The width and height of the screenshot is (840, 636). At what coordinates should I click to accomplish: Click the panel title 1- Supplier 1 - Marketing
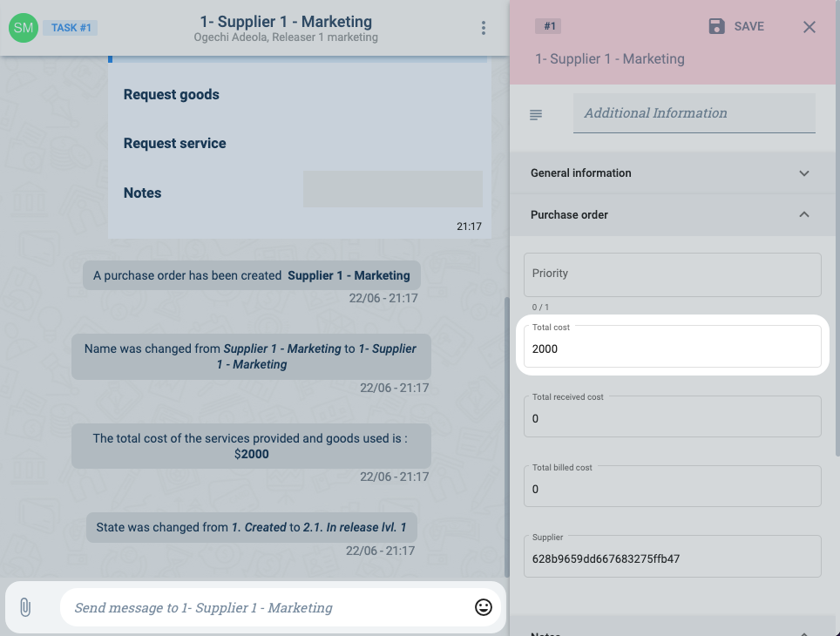coord(610,59)
